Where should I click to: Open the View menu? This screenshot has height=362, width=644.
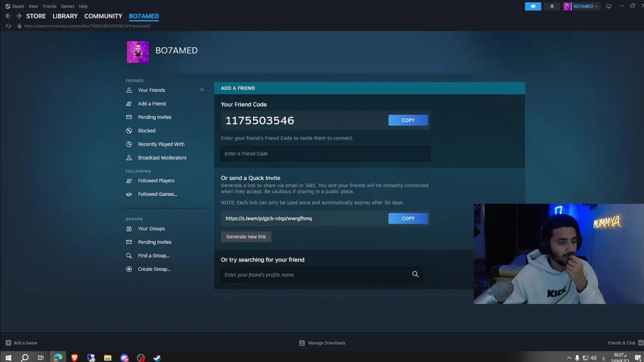tap(33, 7)
